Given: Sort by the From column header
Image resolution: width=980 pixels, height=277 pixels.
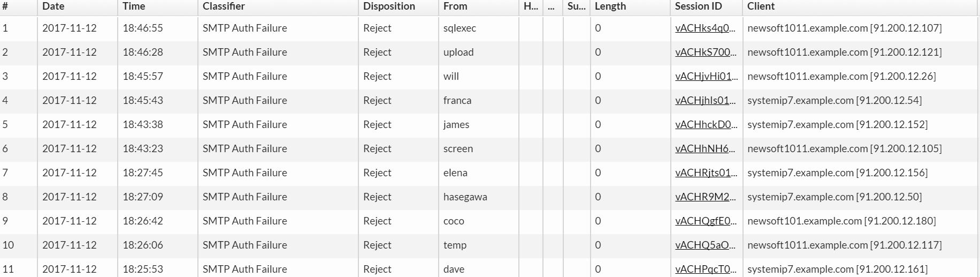Looking at the screenshot, I should 455,6.
